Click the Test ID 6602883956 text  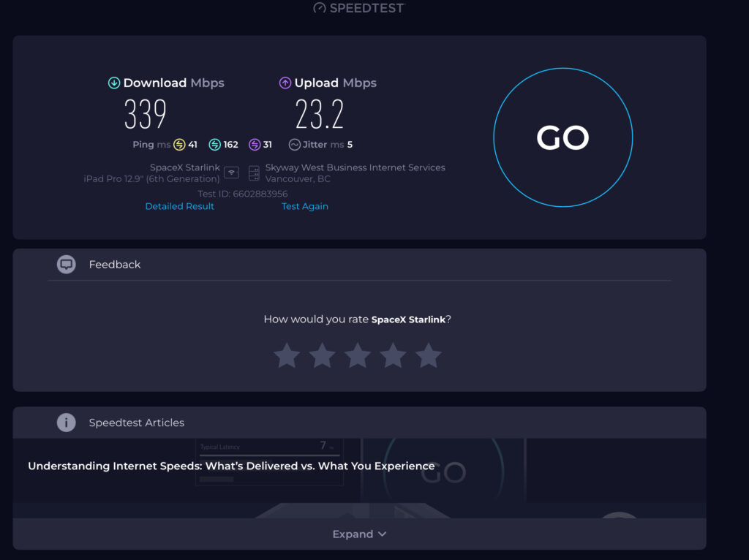tap(243, 194)
